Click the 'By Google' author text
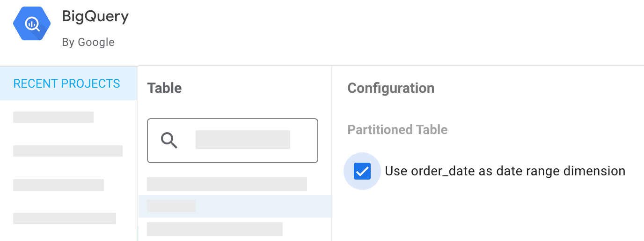 pos(88,42)
